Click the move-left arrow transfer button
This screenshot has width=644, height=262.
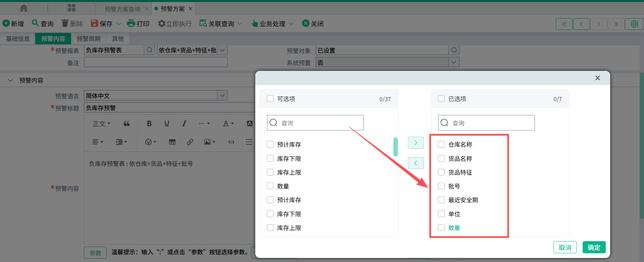tap(416, 163)
